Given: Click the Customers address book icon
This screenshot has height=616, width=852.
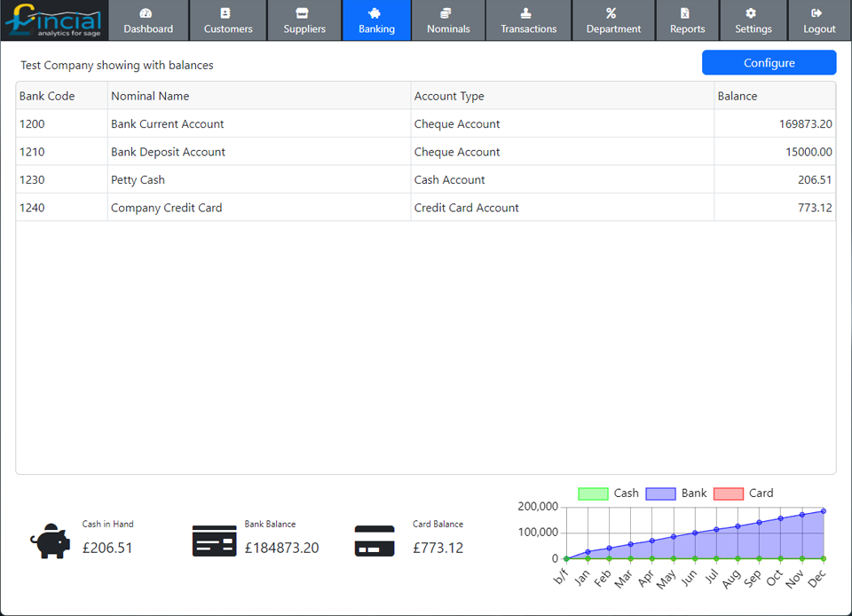Looking at the screenshot, I should [x=225, y=13].
